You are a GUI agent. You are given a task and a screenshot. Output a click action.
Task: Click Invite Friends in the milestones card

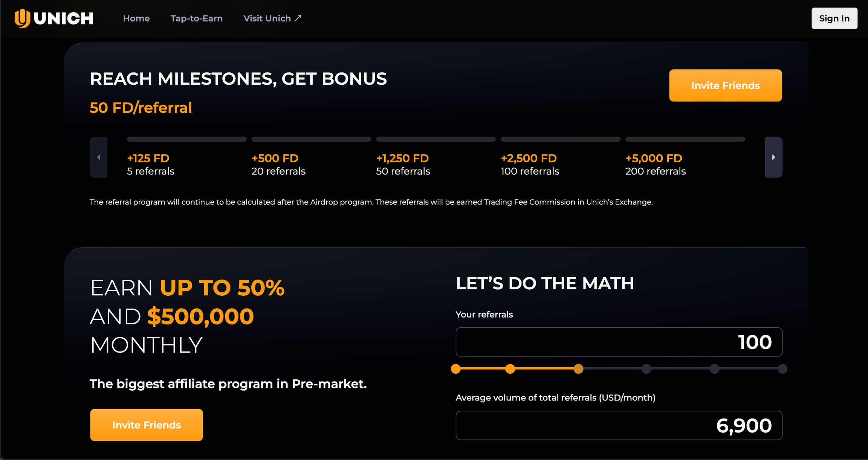[725, 86]
